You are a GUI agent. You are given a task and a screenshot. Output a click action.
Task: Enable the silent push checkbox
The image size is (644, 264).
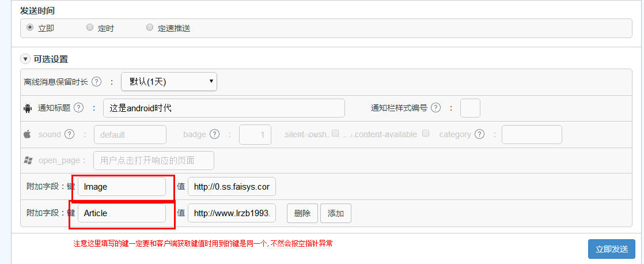point(335,133)
